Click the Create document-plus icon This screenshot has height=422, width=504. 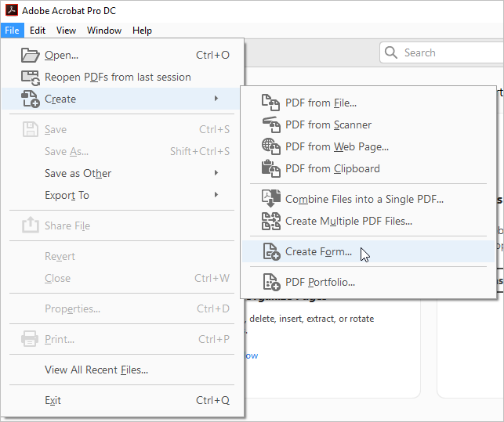(x=31, y=99)
